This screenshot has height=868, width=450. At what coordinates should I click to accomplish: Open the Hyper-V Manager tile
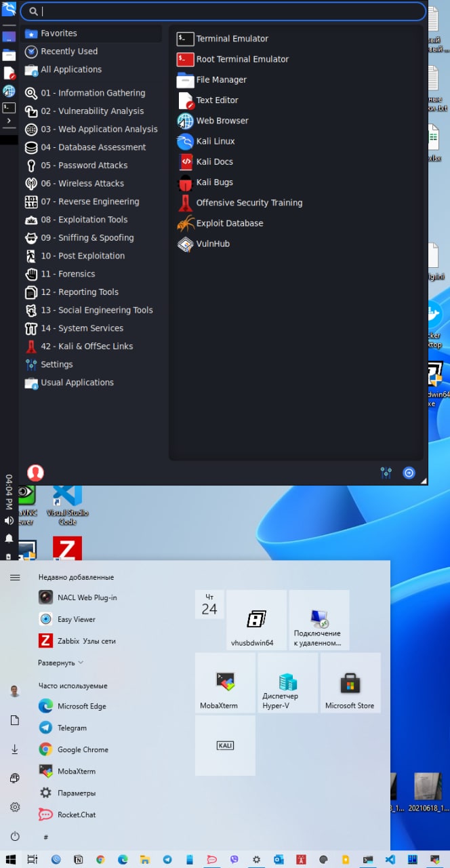coord(288,683)
